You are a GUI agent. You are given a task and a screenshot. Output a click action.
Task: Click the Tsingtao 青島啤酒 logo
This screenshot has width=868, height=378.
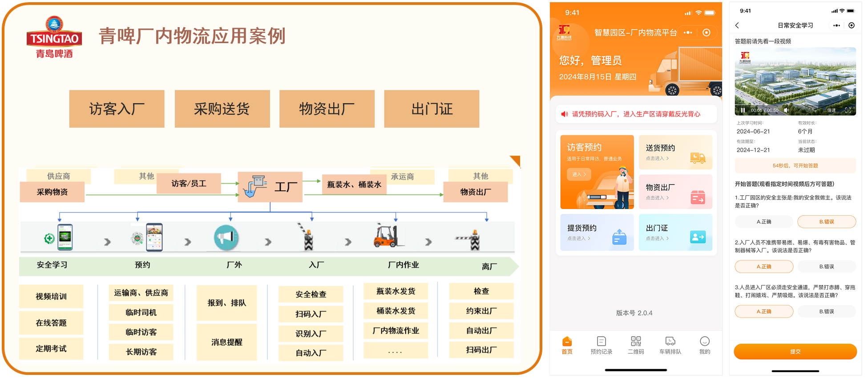pos(54,37)
